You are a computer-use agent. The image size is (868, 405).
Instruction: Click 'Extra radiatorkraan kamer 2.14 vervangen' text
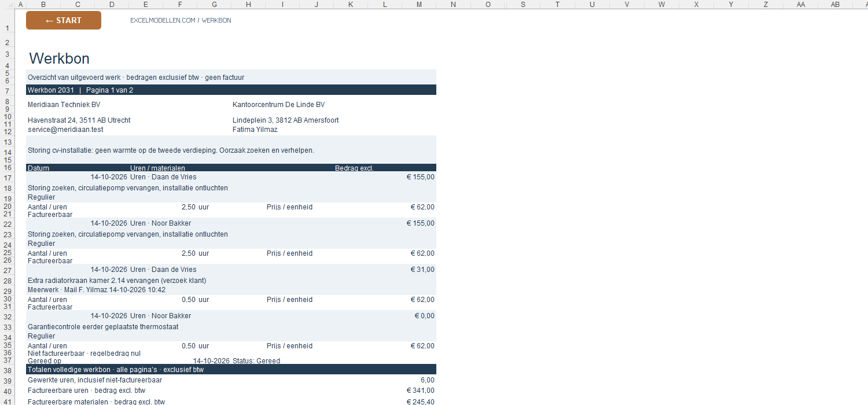click(117, 281)
